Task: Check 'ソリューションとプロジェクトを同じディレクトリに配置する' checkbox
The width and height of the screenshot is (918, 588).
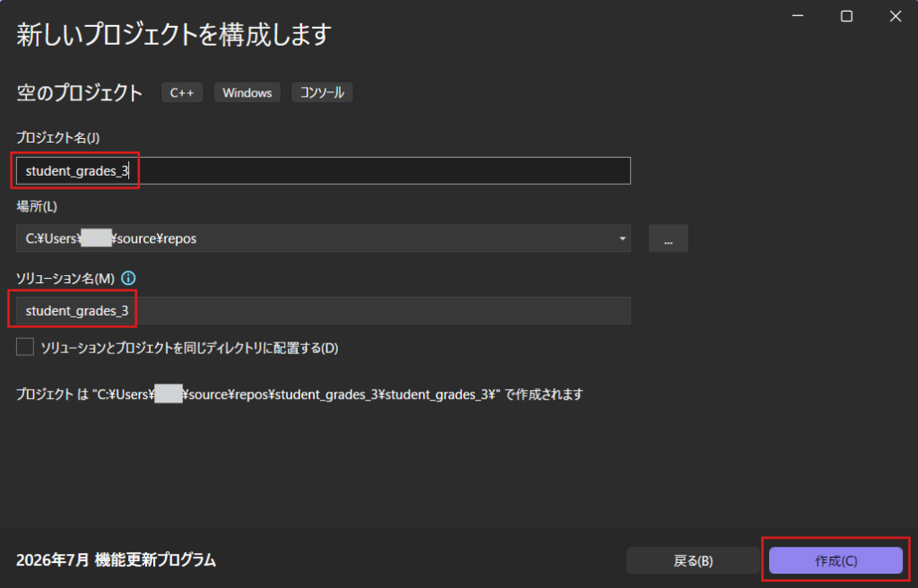Action: [24, 347]
